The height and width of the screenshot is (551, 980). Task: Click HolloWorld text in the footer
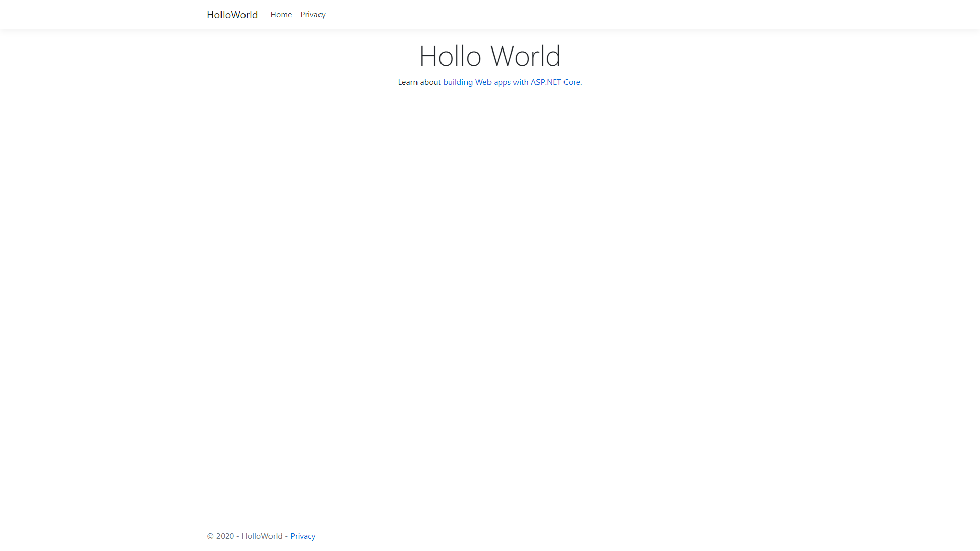click(262, 536)
